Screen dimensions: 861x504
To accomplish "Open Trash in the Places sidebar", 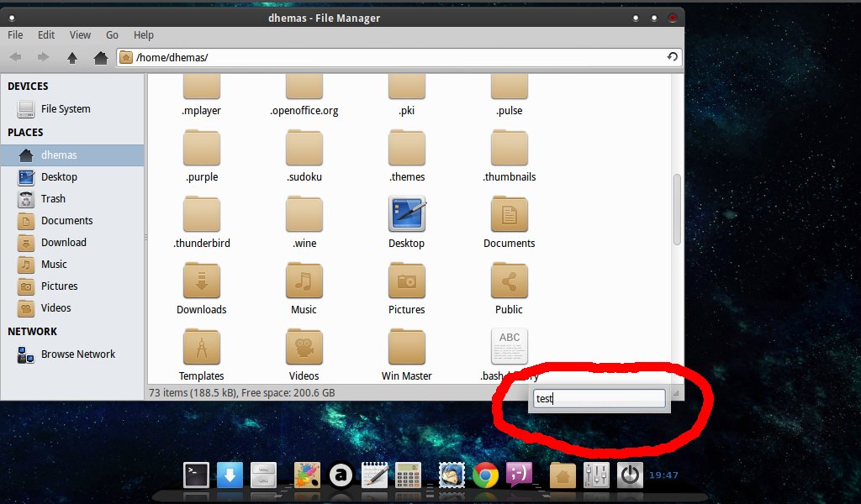I will tap(53, 199).
